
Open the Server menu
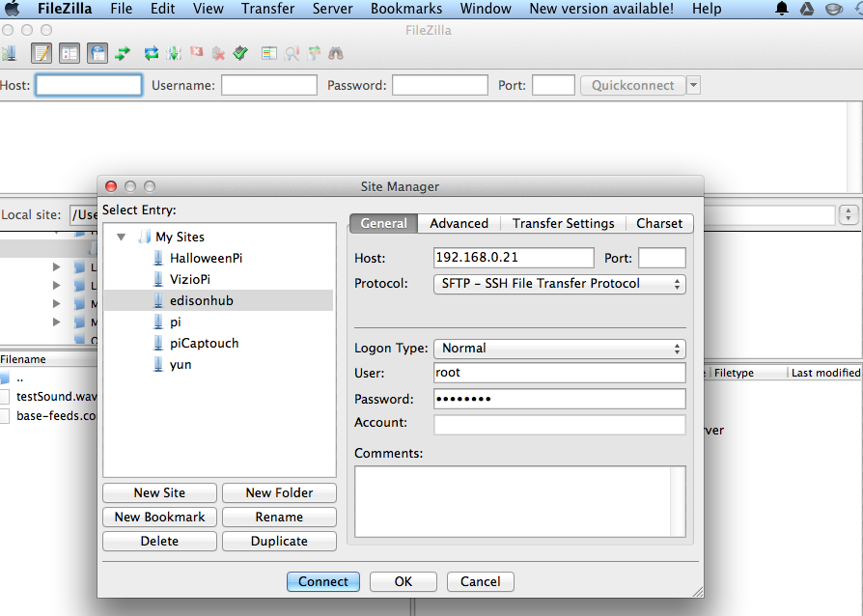coord(332,9)
